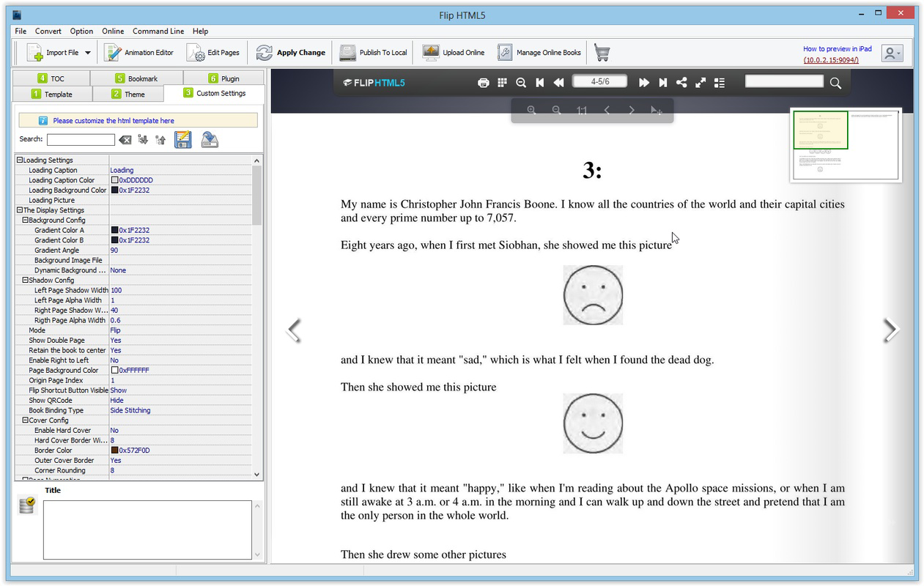Jump to last page icon
This screenshot has width=924, height=586.
tap(662, 83)
